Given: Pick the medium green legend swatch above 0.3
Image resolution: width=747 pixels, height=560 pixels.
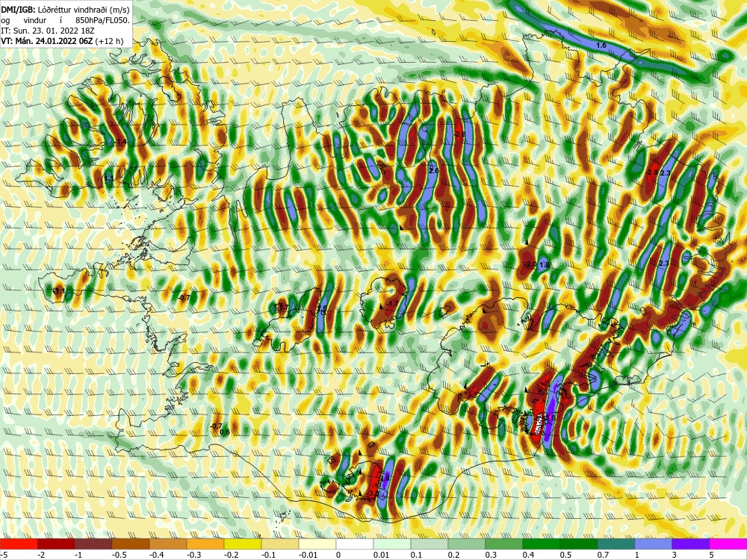Looking at the screenshot, I should point(504,544).
